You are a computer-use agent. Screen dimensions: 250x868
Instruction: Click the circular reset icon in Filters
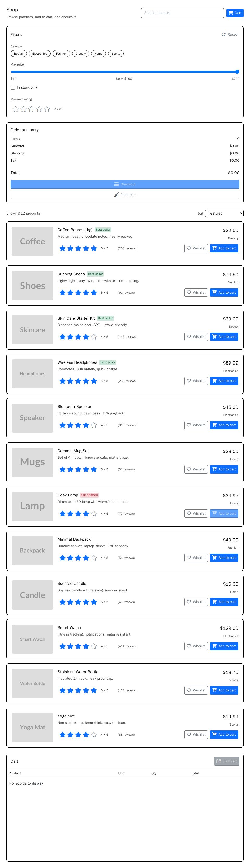point(223,34)
